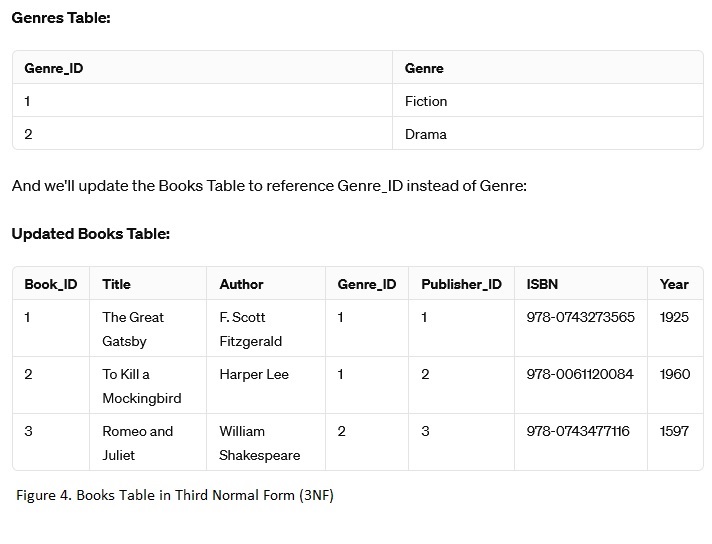Click the Fiction genre cell

426,101
